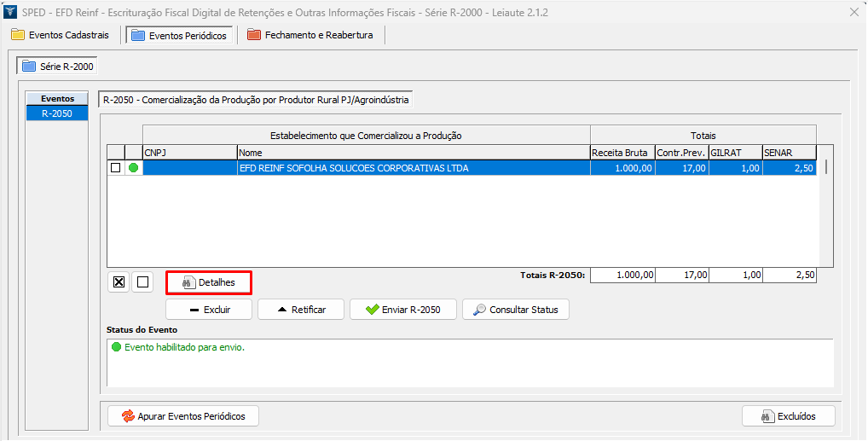Click the blue folder icon of Série R-2000

click(29, 66)
